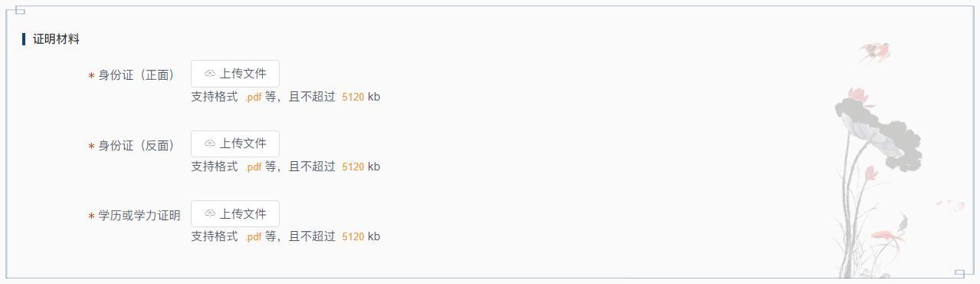This screenshot has height=284, width=980.
Task: Click the 5120 kb limit under 身份证（反面）
Action: point(361,167)
